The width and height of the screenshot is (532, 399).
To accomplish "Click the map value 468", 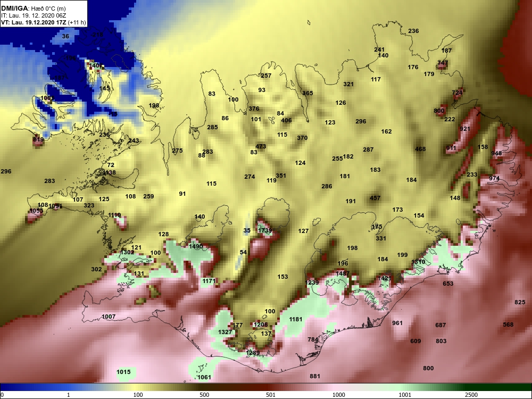I will point(420,149).
